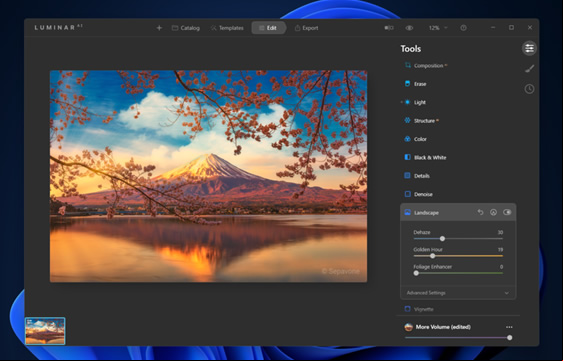Click the Foliage Enhancer value 0
The image size is (563, 361).
[x=501, y=267]
